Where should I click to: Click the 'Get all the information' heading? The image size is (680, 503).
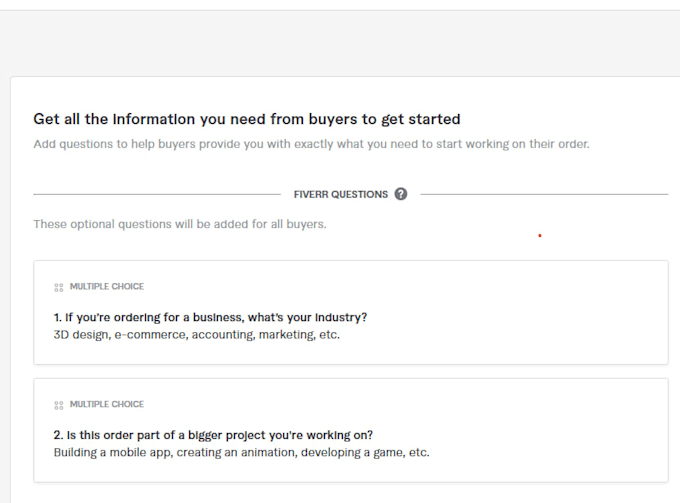coord(247,119)
